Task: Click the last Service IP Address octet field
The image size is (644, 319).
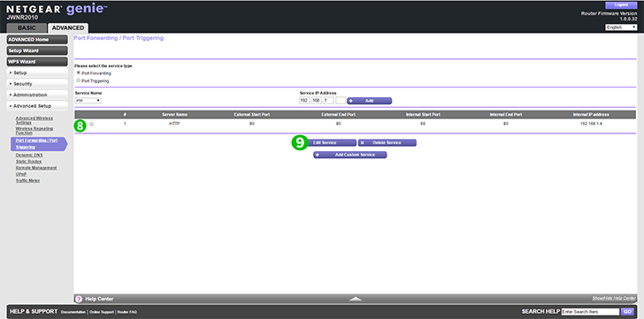Action: [341, 101]
